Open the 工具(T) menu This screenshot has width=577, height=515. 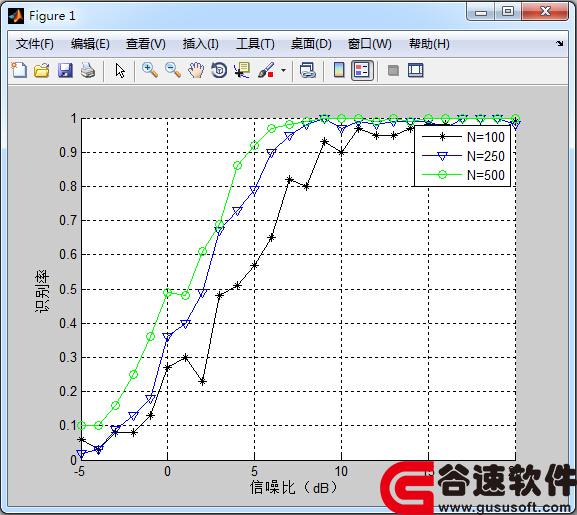pos(255,44)
